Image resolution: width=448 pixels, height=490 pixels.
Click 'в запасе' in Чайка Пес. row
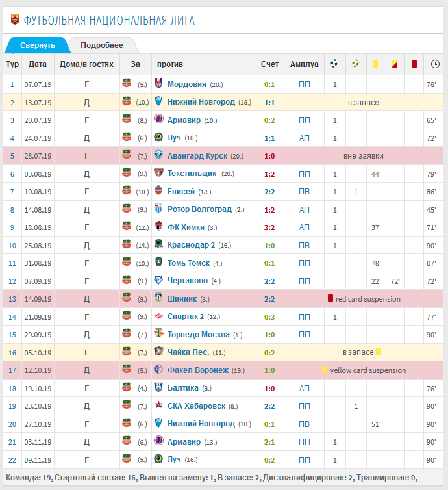(358, 352)
